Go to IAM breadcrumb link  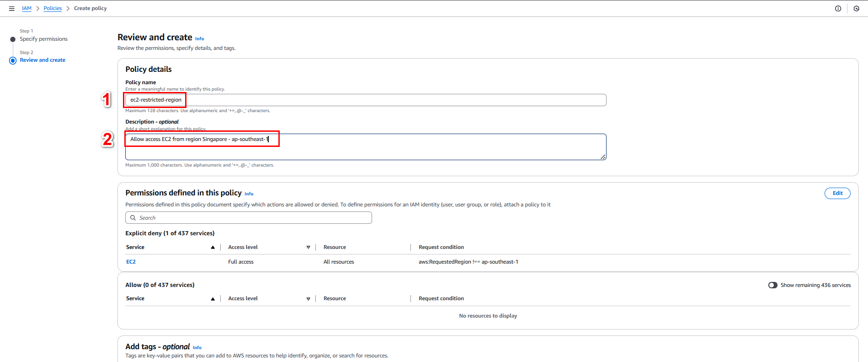pyautogui.click(x=27, y=8)
